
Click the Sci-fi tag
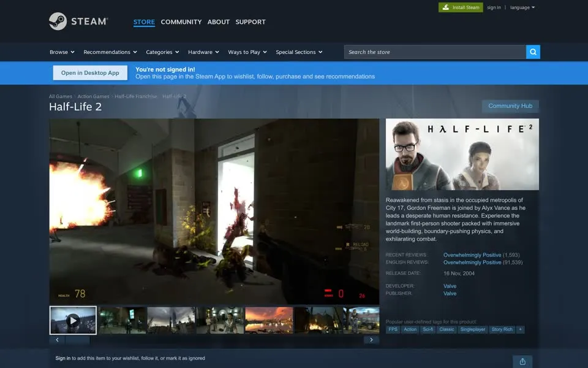[428, 329]
